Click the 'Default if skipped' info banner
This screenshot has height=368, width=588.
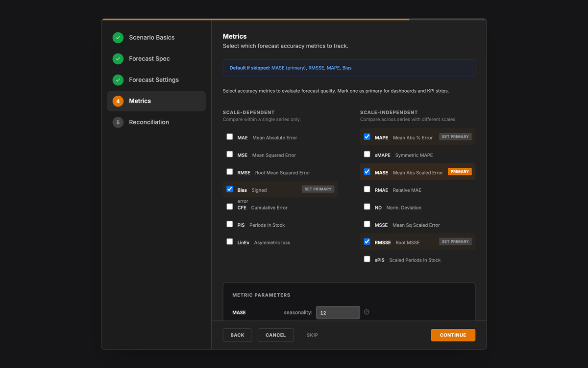coord(349,68)
